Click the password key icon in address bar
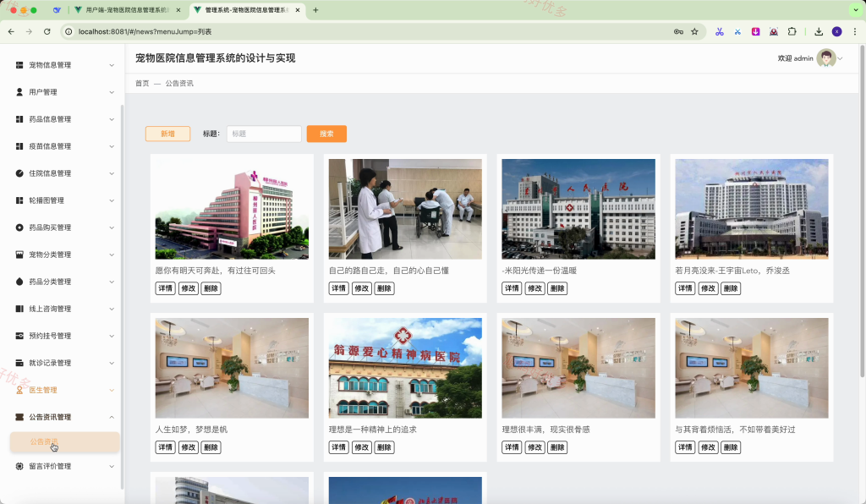The width and height of the screenshot is (866, 504). click(x=678, y=31)
